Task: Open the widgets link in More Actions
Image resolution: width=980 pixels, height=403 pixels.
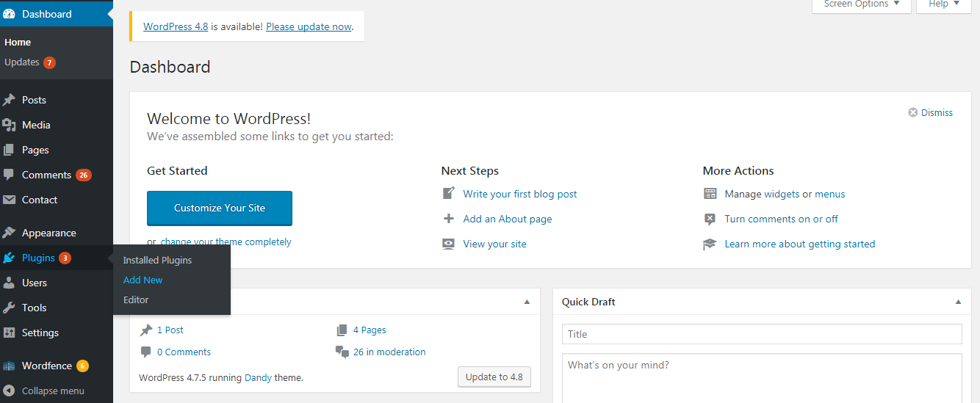Action: click(x=782, y=194)
